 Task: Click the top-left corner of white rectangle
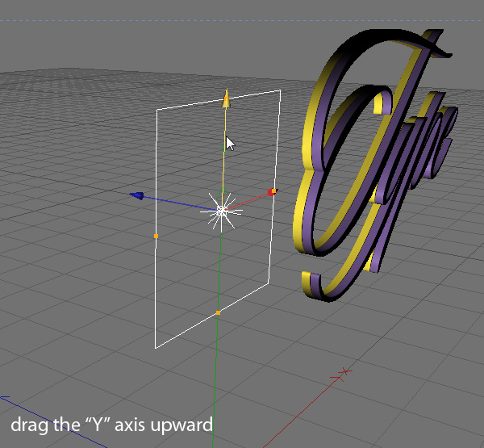tap(156, 109)
